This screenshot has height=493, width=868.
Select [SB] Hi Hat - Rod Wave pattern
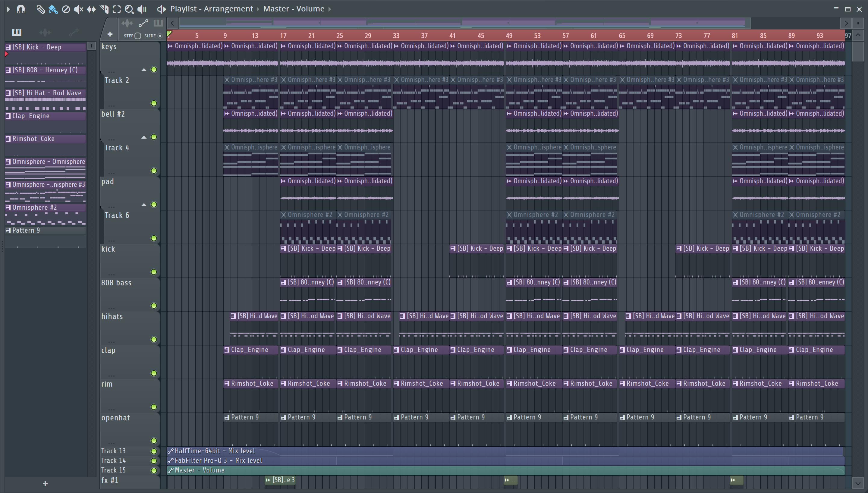point(45,93)
